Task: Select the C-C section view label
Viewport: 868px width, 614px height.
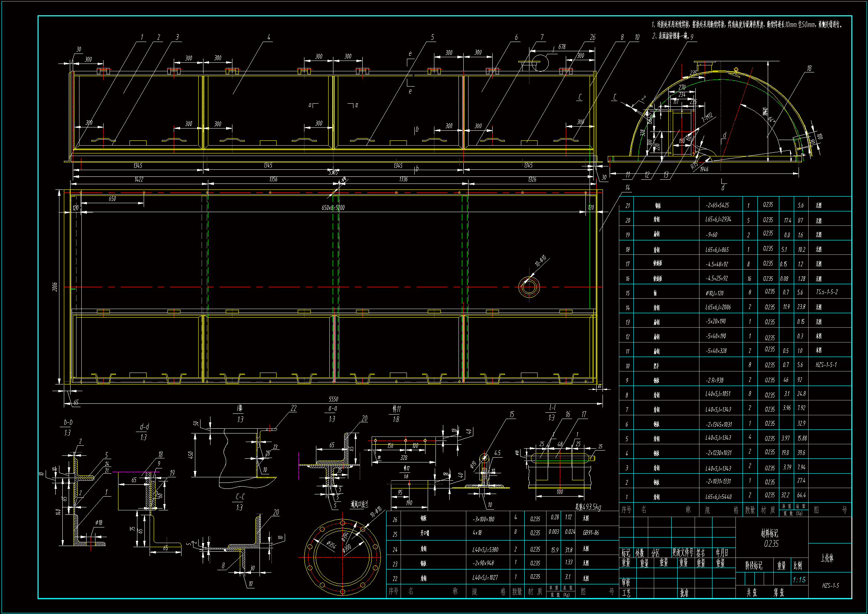Action: point(240,497)
